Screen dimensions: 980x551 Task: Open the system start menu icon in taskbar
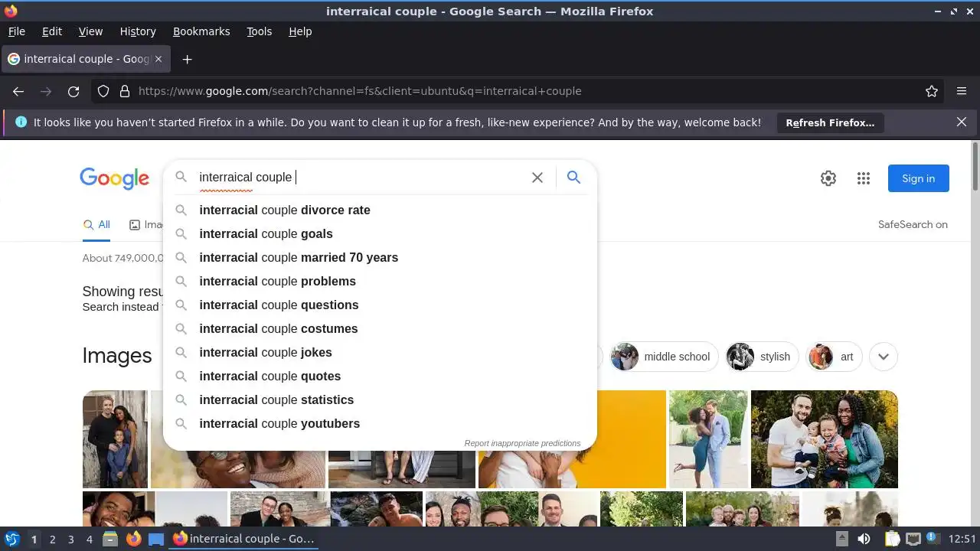pos(12,539)
